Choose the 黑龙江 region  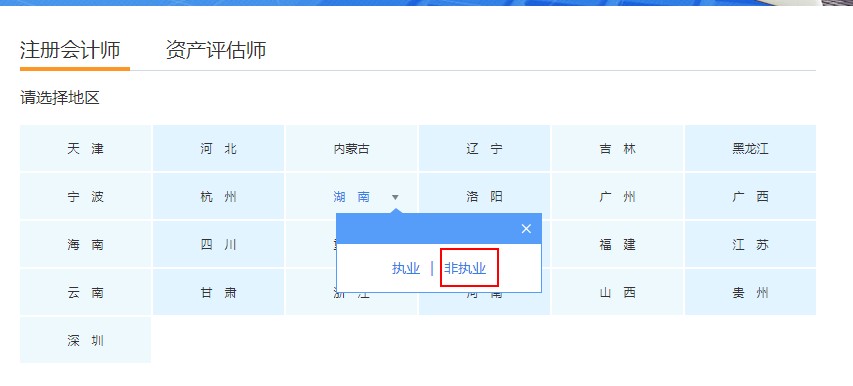pyautogui.click(x=750, y=148)
